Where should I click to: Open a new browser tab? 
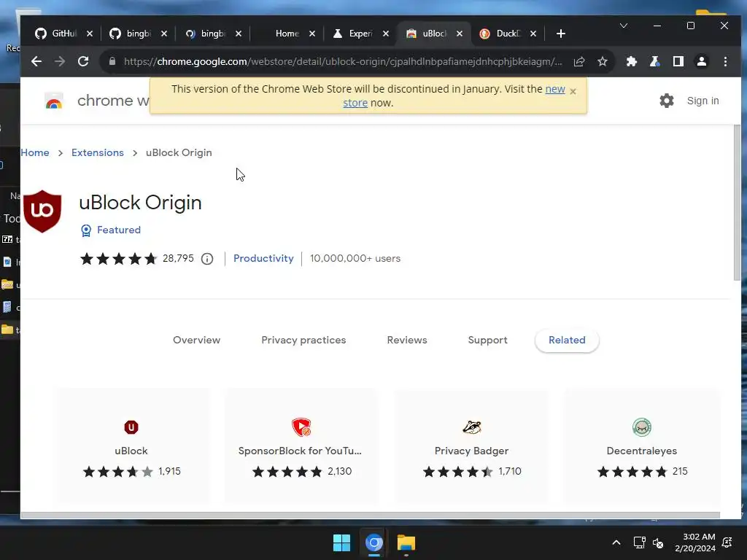click(561, 34)
